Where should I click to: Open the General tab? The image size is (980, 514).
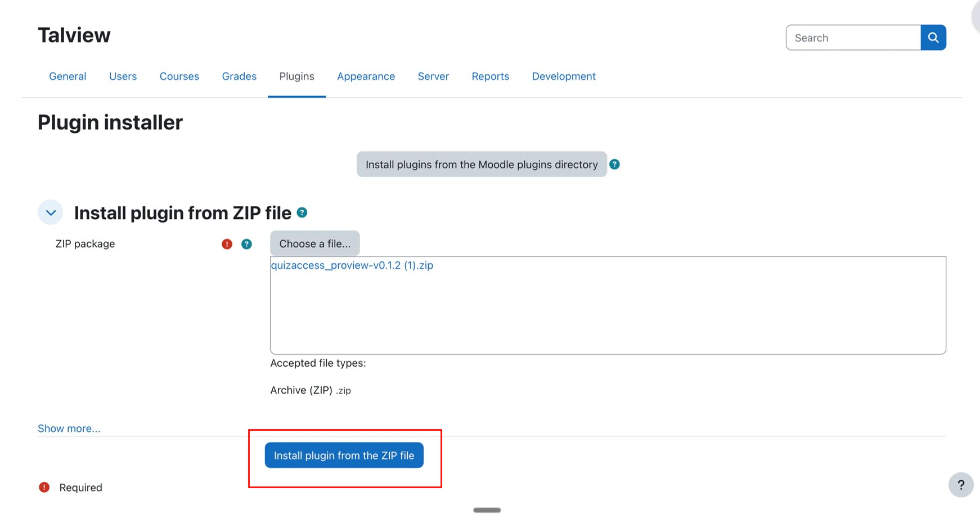coord(68,76)
